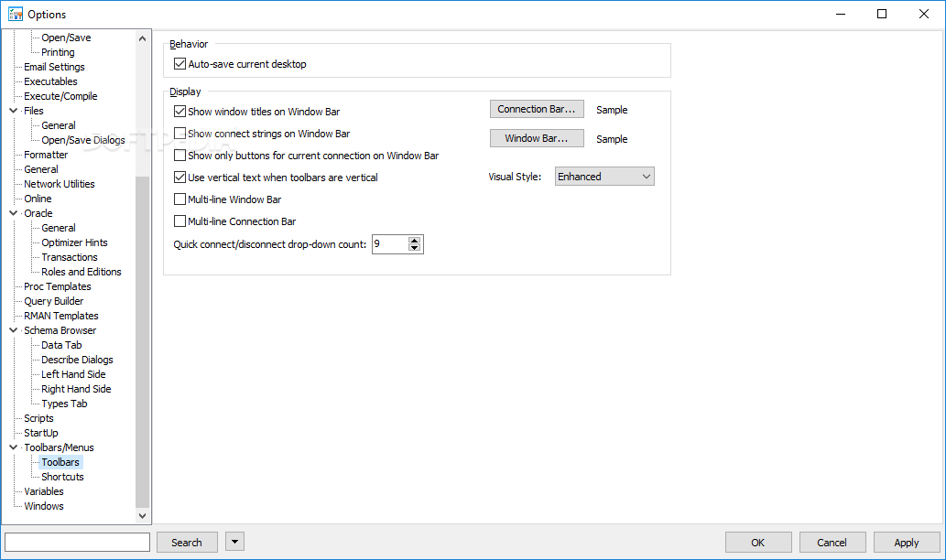Select Execute/Compile tree item
This screenshot has height=560, width=946.
[60, 96]
